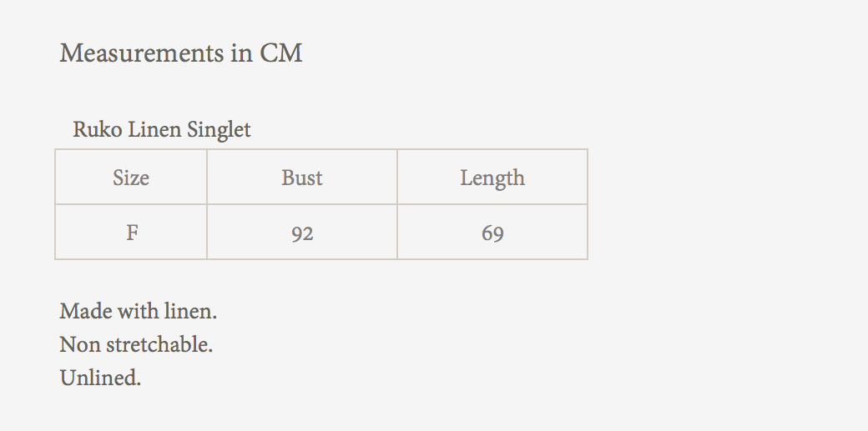The width and height of the screenshot is (868, 431).
Task: Select the size "F" table cell
Action: point(132,233)
